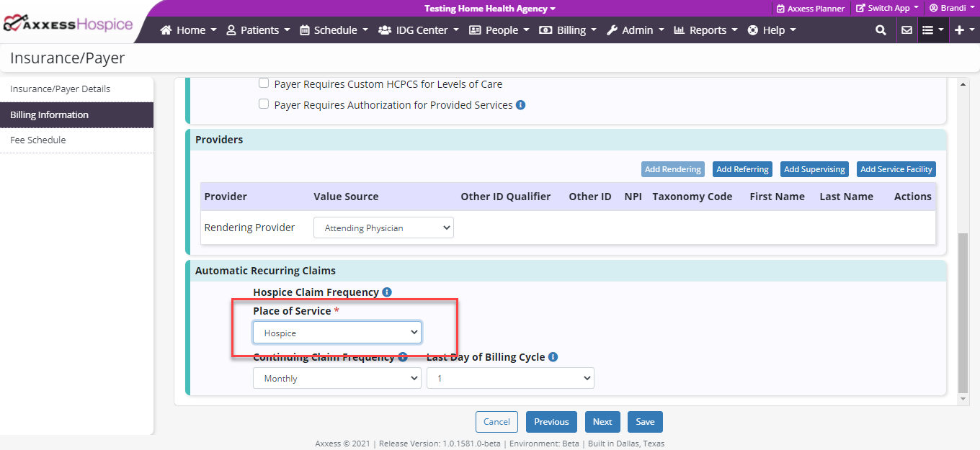Open the Rendering Provider Value Source dropdown
Image resolution: width=980 pixels, height=450 pixels.
tap(383, 228)
